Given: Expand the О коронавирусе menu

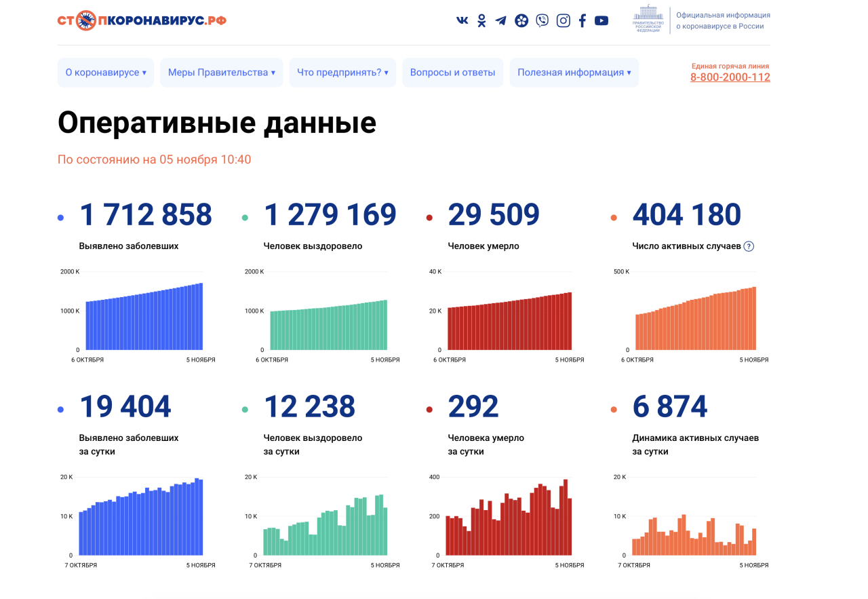Looking at the screenshot, I should click(106, 73).
